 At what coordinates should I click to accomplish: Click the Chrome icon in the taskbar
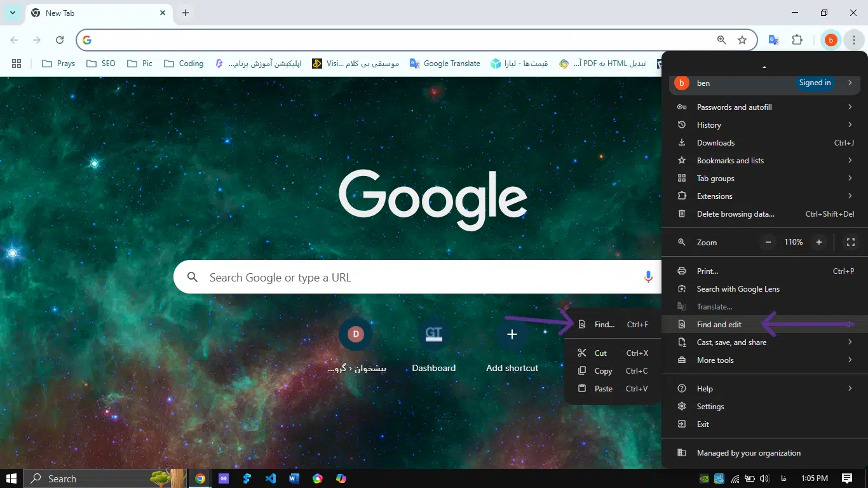point(200,478)
